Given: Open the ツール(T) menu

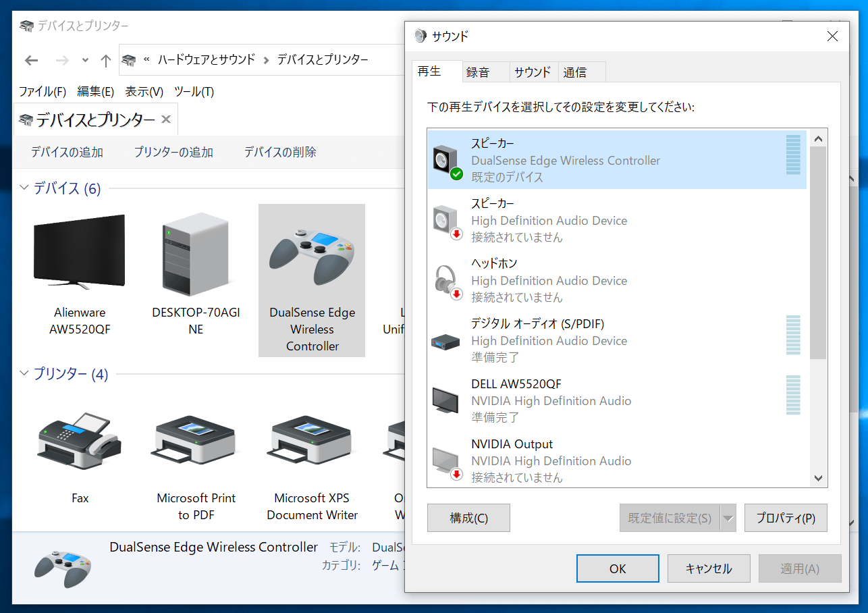Looking at the screenshot, I should coord(194,91).
